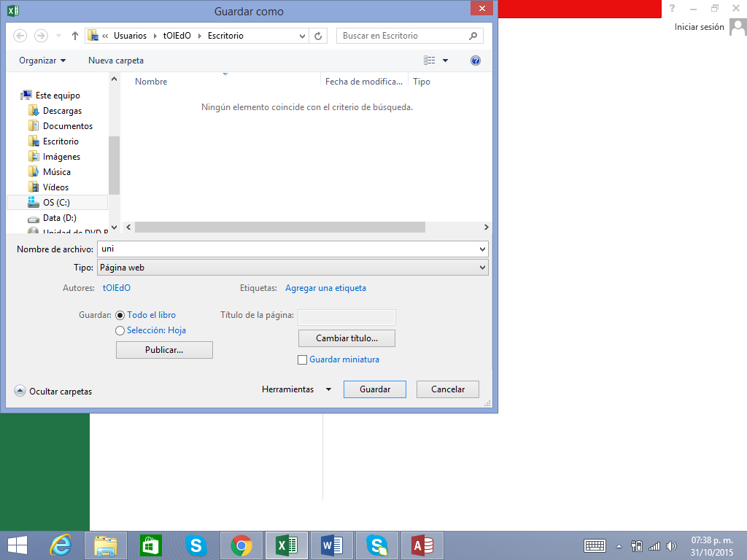747x560 pixels.
Task: Launch Internet Explorer from the taskbar
Action: point(61,545)
